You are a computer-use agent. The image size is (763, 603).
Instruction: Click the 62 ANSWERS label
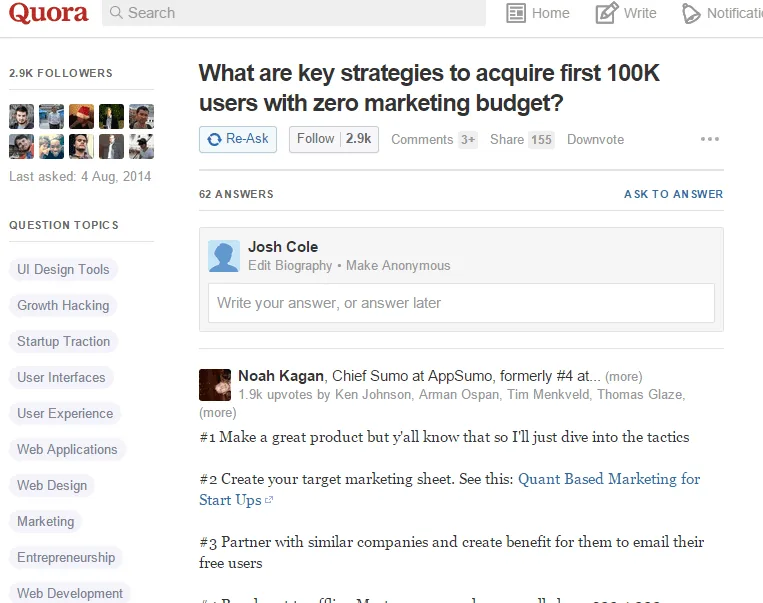pyautogui.click(x=236, y=194)
